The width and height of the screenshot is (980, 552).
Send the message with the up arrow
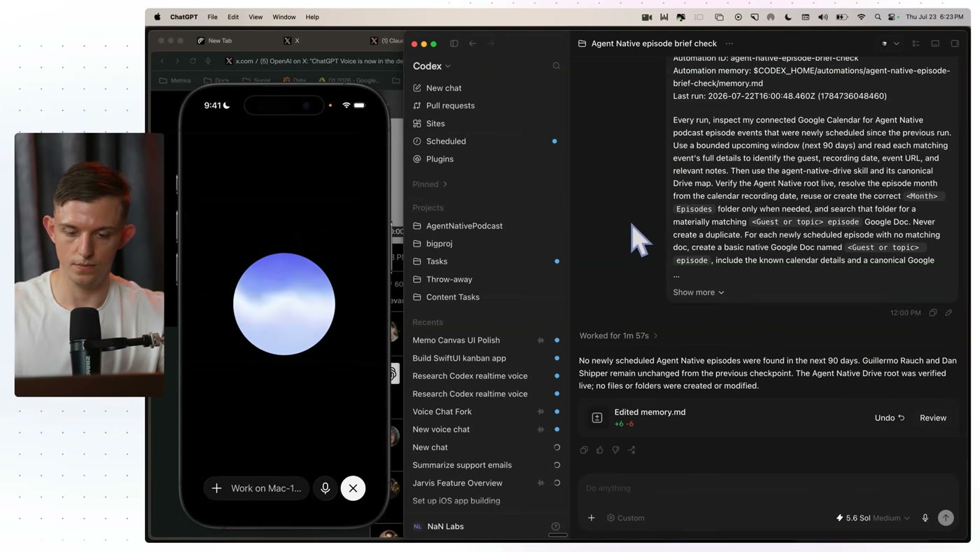[x=946, y=518]
